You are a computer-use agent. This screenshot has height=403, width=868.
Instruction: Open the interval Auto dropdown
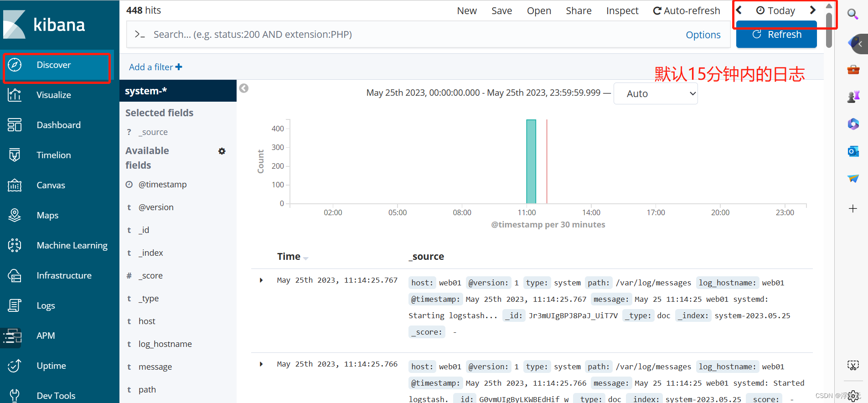(x=656, y=93)
